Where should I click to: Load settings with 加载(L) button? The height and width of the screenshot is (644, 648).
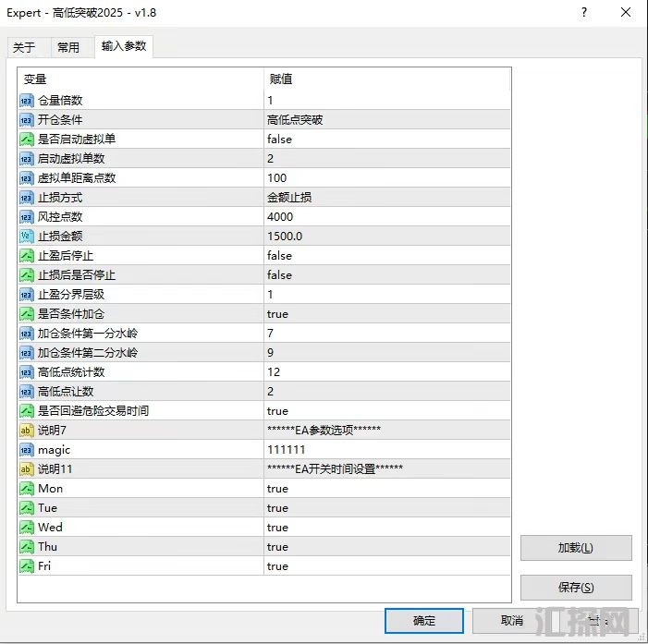[x=576, y=548]
